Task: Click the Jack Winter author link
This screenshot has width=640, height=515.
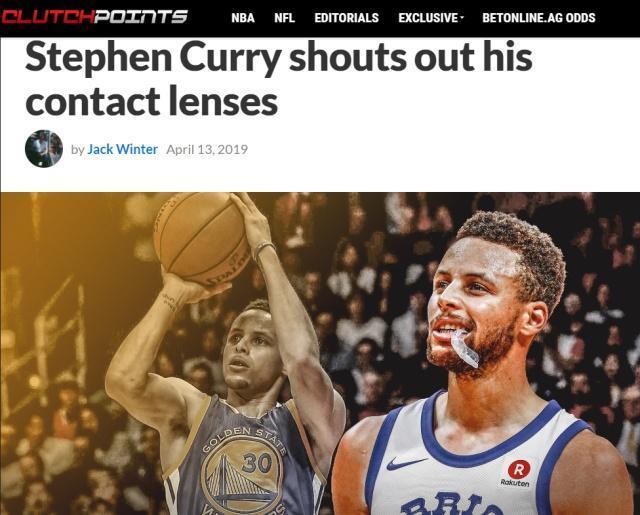Action: 122,149
